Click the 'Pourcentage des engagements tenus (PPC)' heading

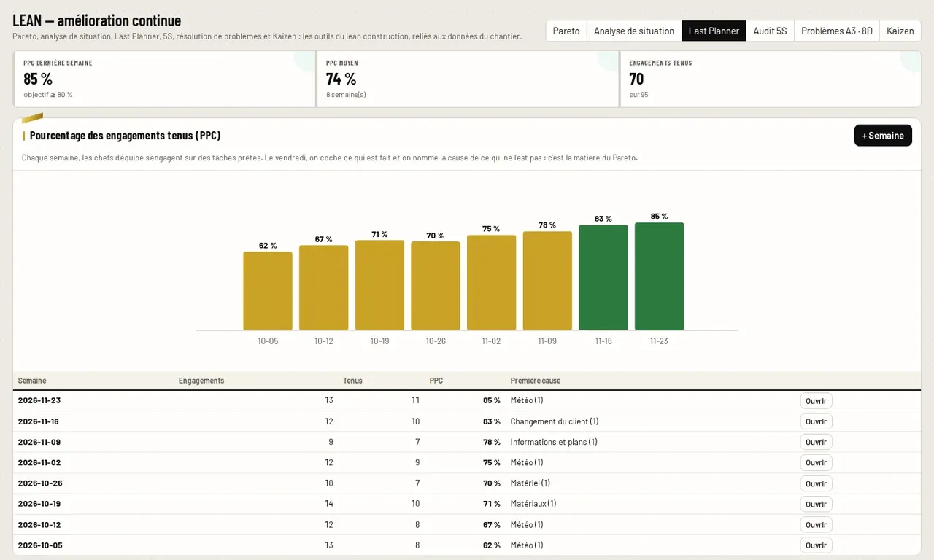[125, 136]
